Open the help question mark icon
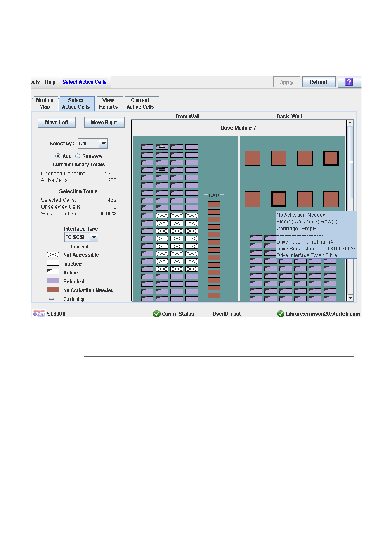Image resolution: width=392 pixels, height=536 pixels. [x=349, y=82]
